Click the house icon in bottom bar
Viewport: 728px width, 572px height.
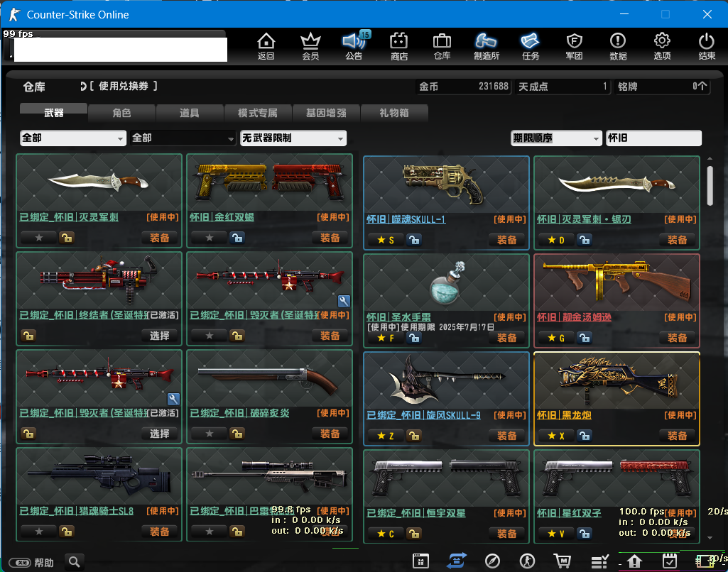[x=634, y=561]
